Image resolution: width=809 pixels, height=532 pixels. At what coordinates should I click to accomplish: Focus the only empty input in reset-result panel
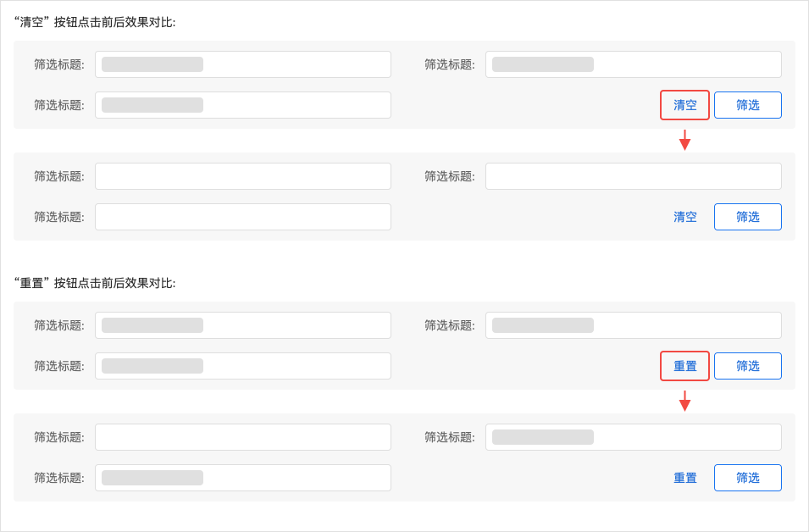(242, 437)
